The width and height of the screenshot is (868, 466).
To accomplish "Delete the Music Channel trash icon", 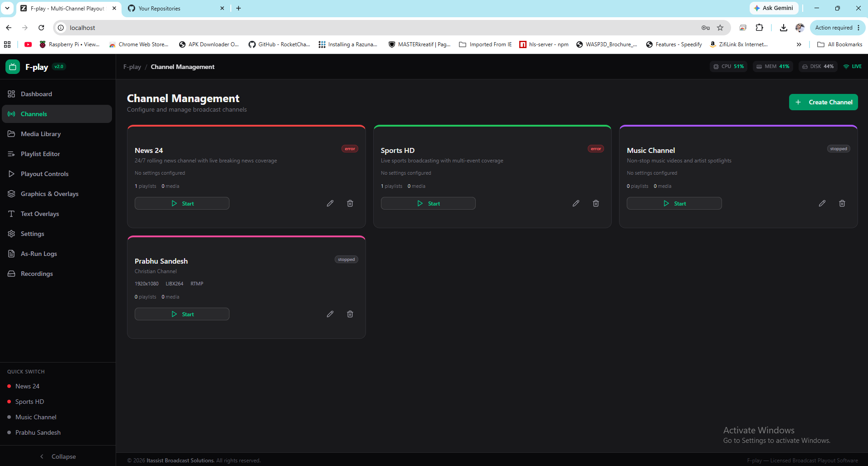I will [842, 203].
